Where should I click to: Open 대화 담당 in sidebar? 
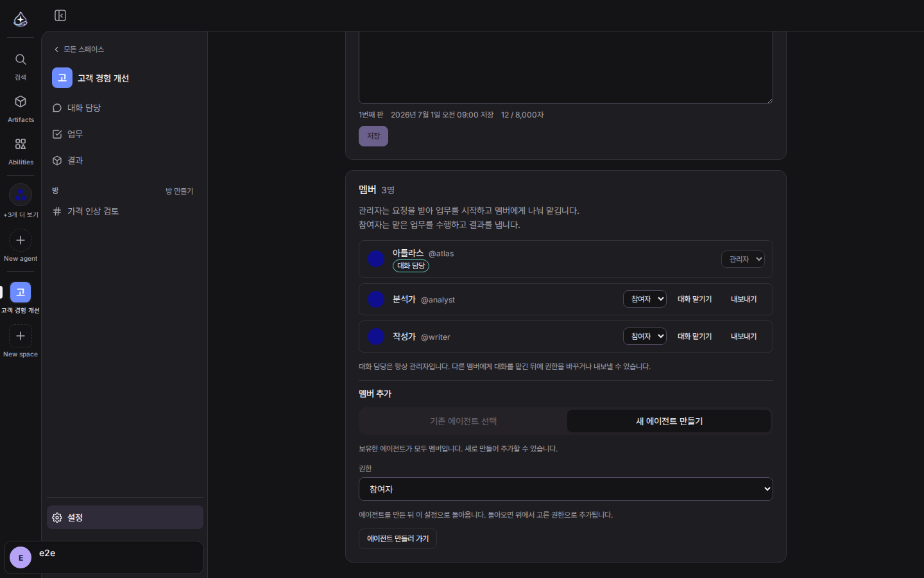pos(125,108)
